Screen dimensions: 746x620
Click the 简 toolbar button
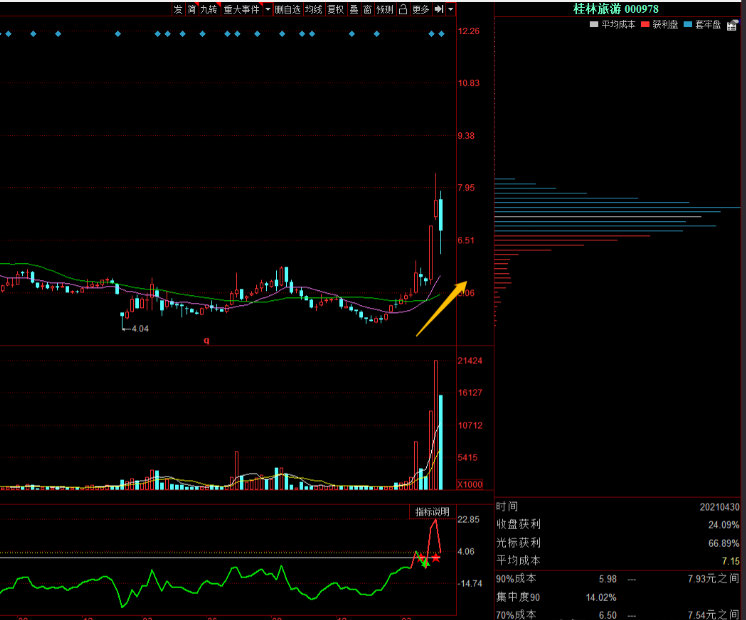[x=191, y=9]
